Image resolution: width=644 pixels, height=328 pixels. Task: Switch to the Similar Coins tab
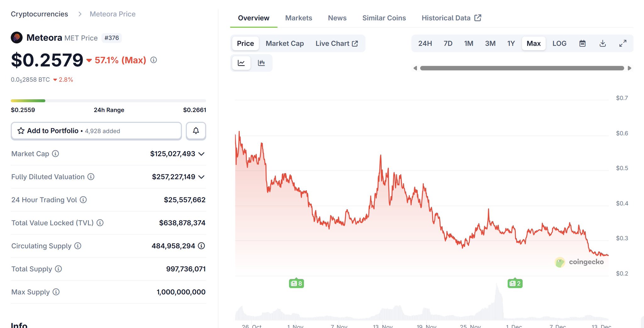coord(384,18)
